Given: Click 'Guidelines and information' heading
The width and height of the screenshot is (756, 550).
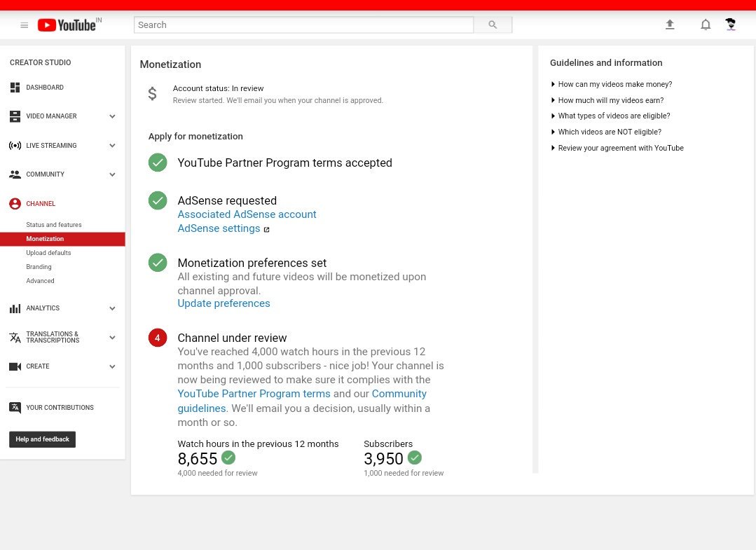Looking at the screenshot, I should 606,62.
